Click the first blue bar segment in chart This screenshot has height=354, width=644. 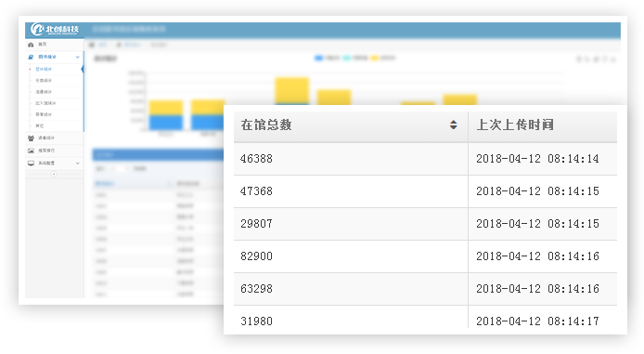point(166,123)
